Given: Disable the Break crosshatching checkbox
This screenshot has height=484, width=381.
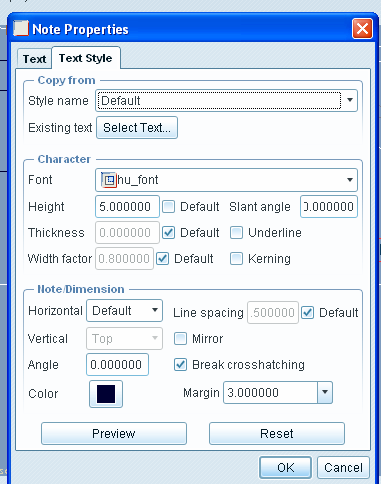Looking at the screenshot, I should point(180,365).
